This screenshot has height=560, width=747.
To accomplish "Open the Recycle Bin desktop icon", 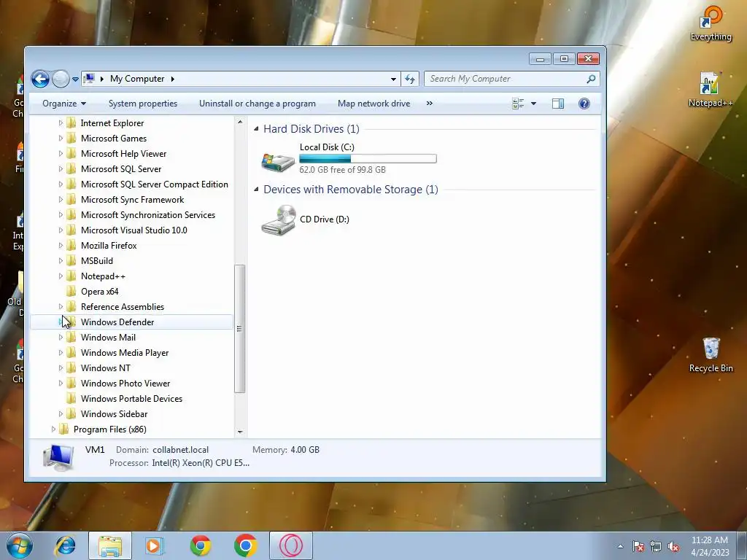I will (711, 355).
